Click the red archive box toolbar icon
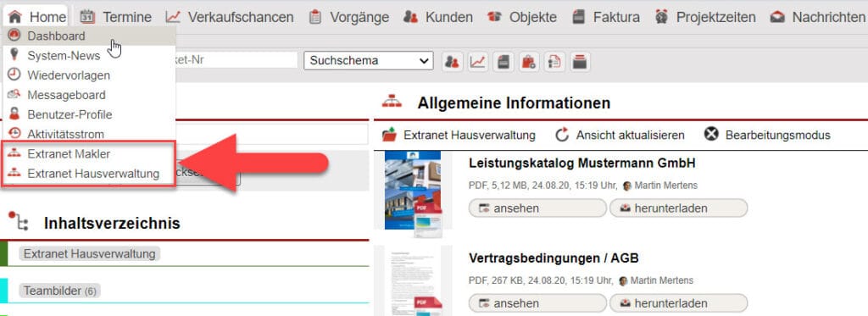The image size is (868, 316). click(x=580, y=62)
